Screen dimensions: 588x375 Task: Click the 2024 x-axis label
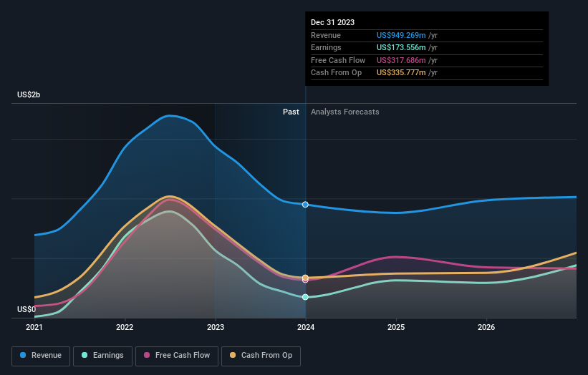pyautogui.click(x=306, y=328)
